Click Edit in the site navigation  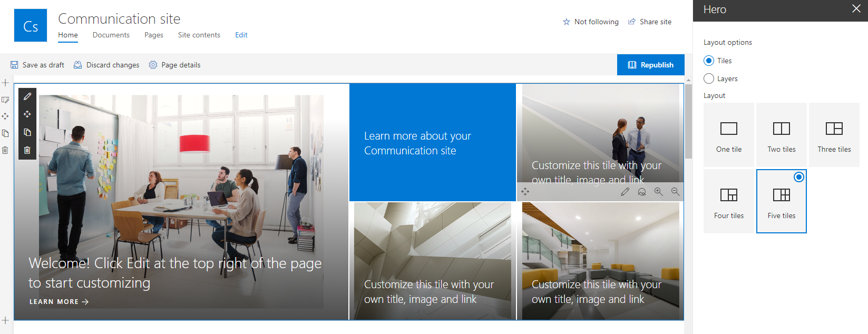coord(241,35)
